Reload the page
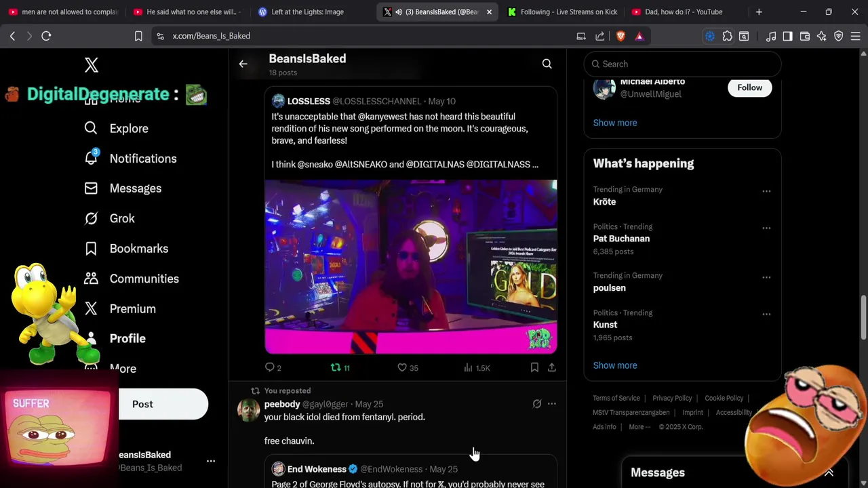Screen dimensions: 868x488 tap(46, 36)
